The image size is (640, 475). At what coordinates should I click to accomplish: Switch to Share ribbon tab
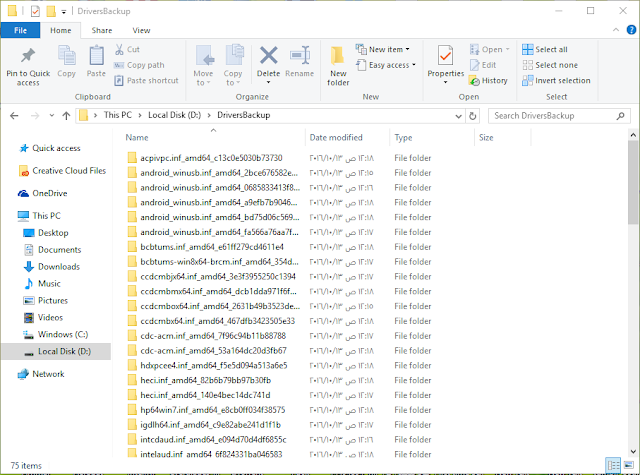[102, 30]
